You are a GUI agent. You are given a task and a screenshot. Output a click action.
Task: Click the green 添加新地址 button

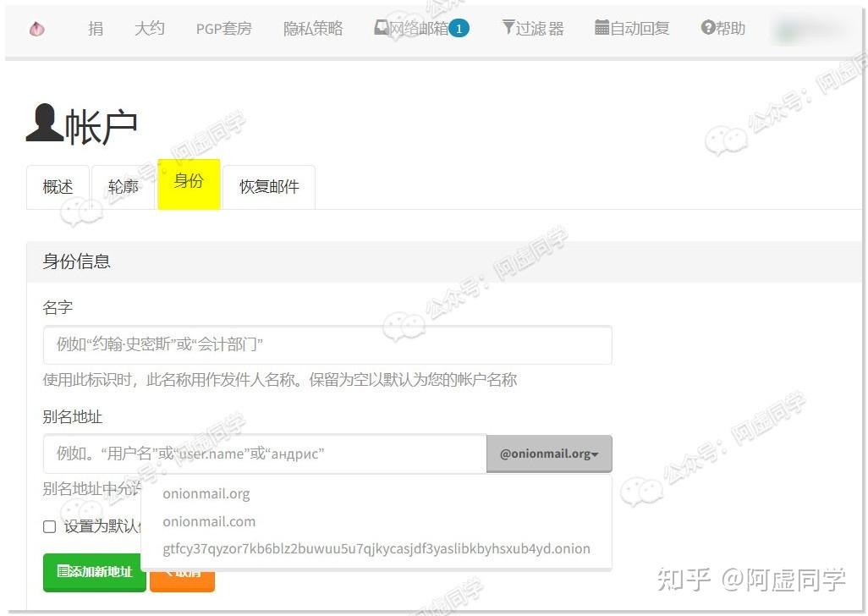[94, 572]
